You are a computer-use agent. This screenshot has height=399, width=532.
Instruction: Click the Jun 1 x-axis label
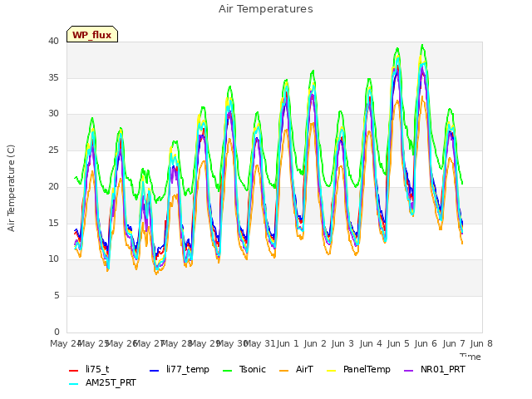point(288,343)
